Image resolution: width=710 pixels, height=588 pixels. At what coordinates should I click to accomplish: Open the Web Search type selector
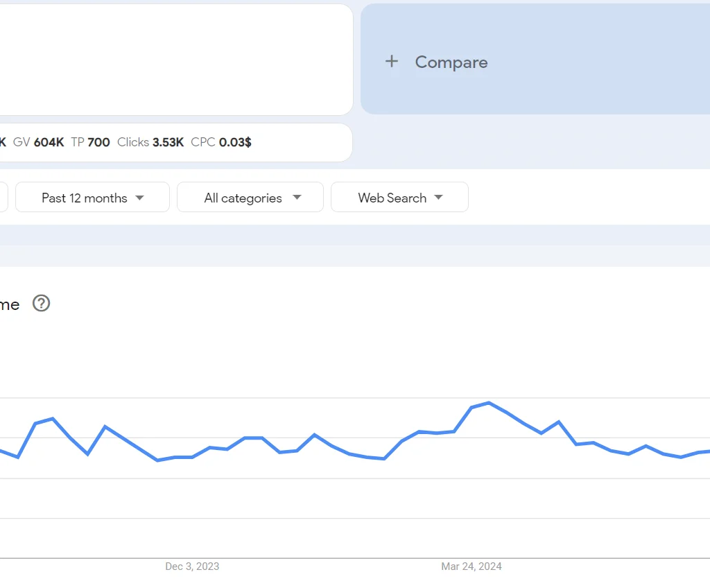pyautogui.click(x=399, y=197)
